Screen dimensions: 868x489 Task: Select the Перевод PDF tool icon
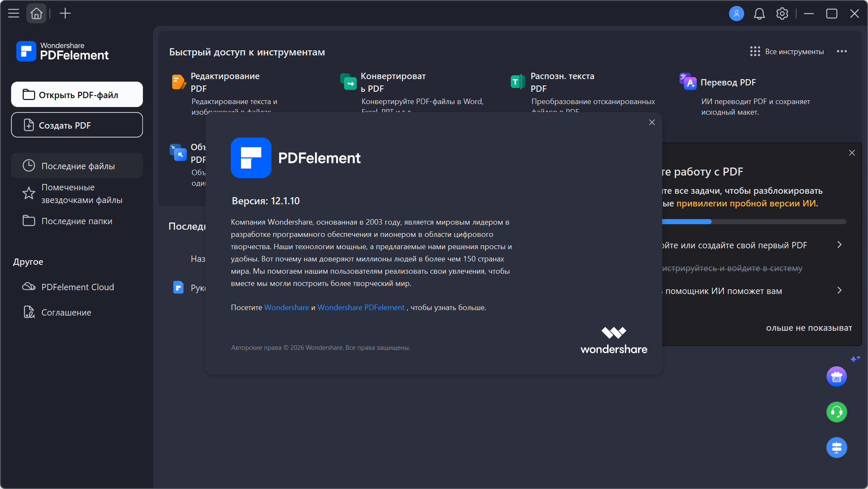coord(688,82)
